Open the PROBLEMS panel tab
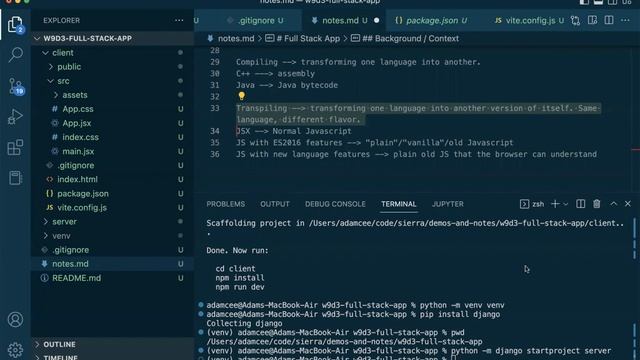 click(x=226, y=204)
